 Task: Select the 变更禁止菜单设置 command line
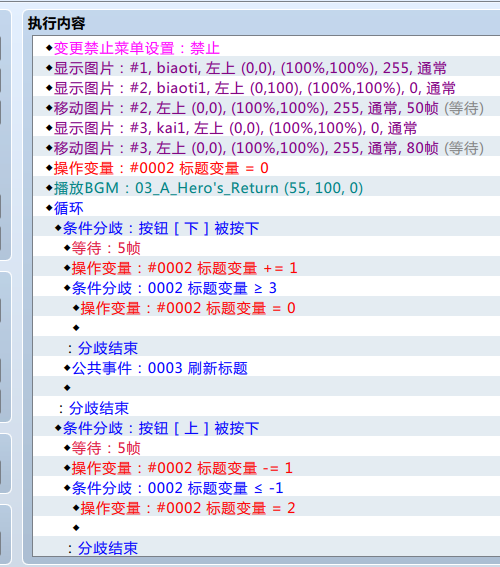(266, 48)
